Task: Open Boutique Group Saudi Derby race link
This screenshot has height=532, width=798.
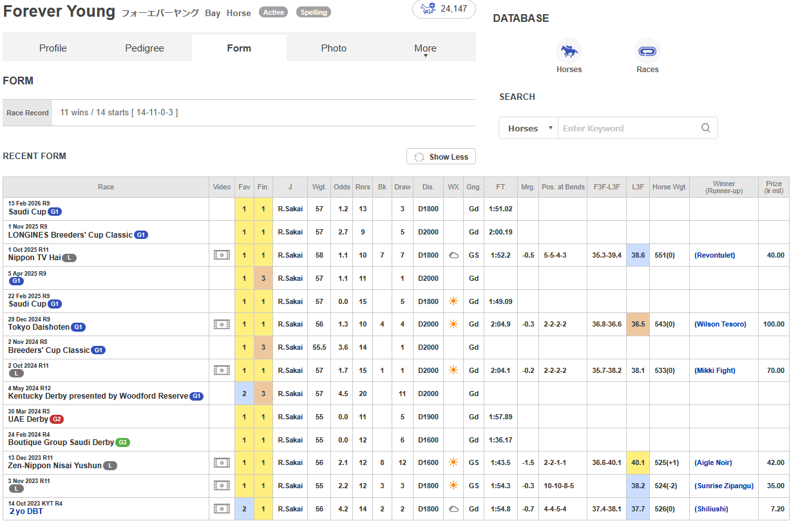Action: coord(61,442)
